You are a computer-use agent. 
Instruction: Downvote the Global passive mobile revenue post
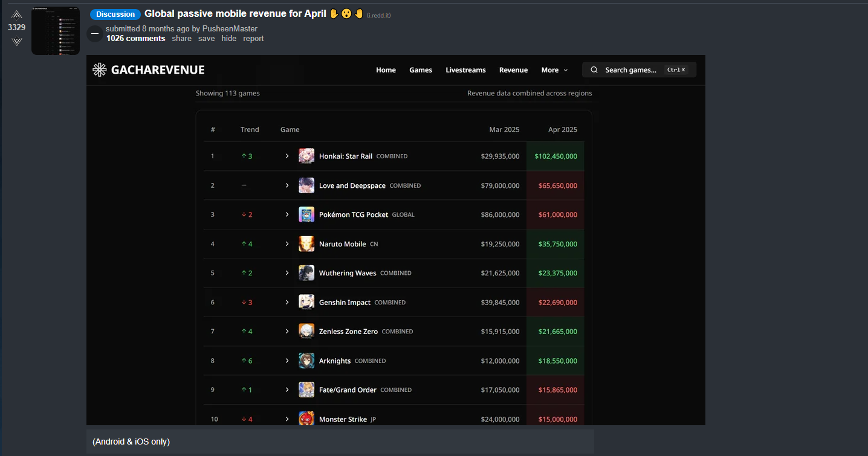(x=17, y=41)
